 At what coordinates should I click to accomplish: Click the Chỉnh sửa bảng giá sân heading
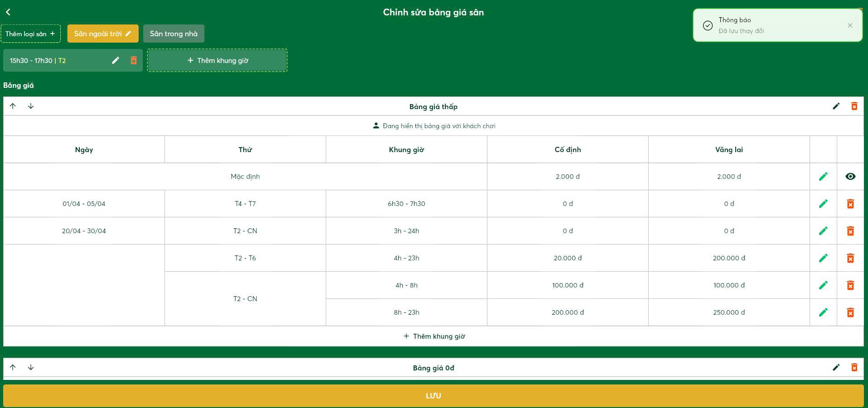pyautogui.click(x=434, y=12)
